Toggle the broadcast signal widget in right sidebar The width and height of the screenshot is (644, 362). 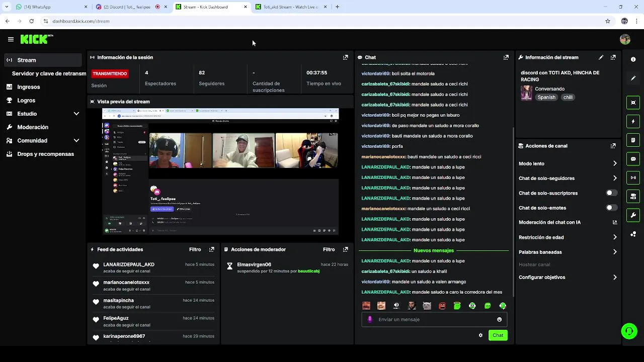[633, 177]
